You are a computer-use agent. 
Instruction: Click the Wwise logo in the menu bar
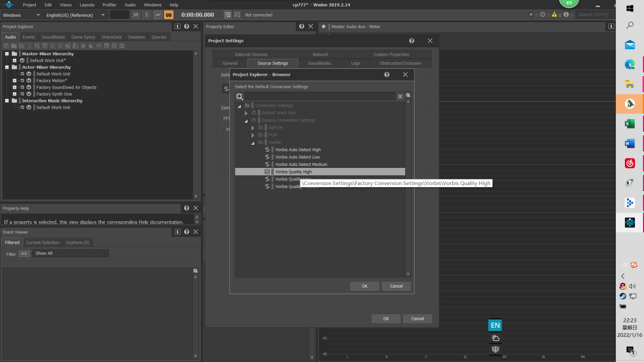(9, 5)
